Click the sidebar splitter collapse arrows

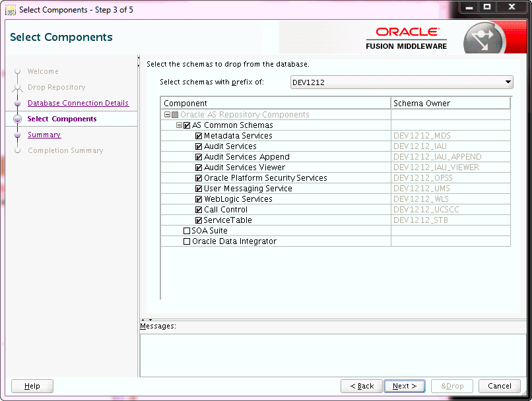tap(139, 62)
